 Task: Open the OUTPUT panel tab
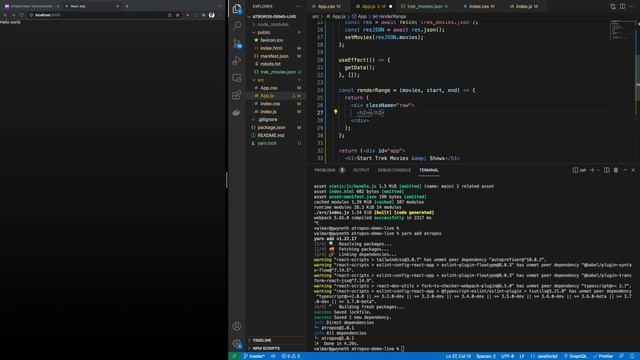(361, 170)
